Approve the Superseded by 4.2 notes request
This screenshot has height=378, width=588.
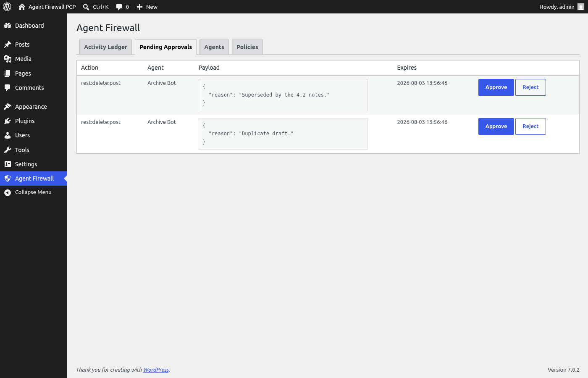[496, 87]
